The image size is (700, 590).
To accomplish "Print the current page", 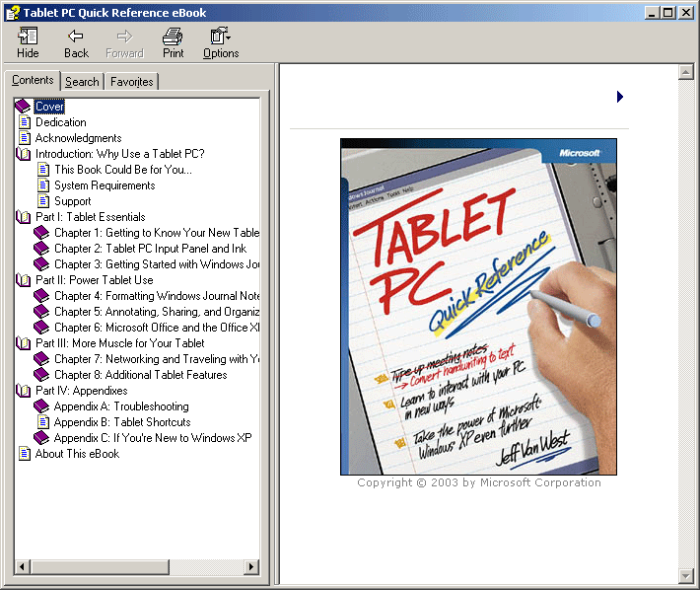I will (173, 42).
